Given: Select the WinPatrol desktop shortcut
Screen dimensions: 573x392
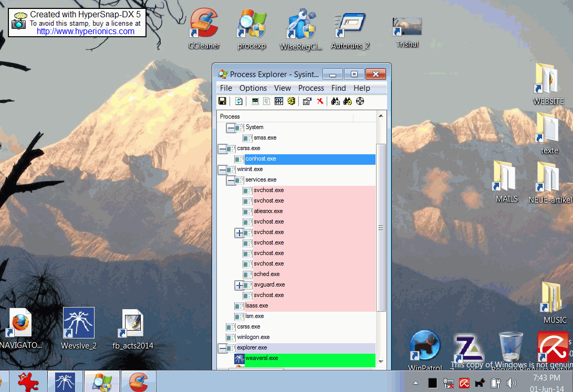Looking at the screenshot, I should coord(425,351).
